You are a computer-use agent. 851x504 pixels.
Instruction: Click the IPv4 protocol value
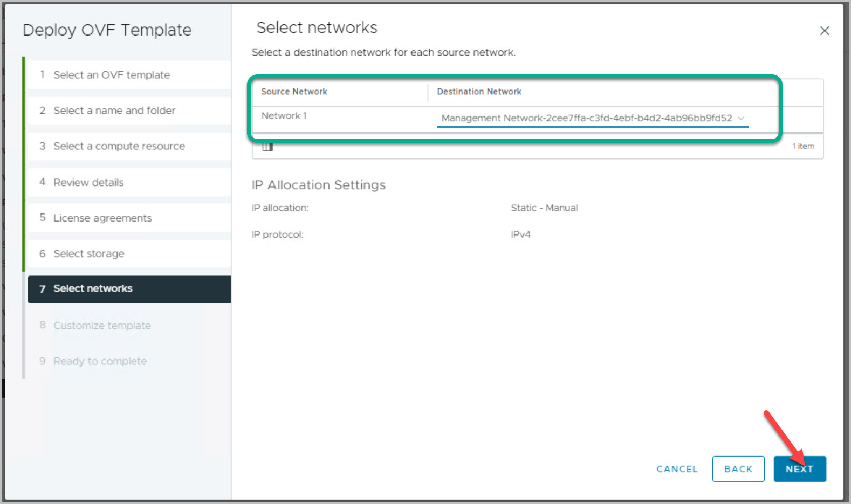click(520, 234)
